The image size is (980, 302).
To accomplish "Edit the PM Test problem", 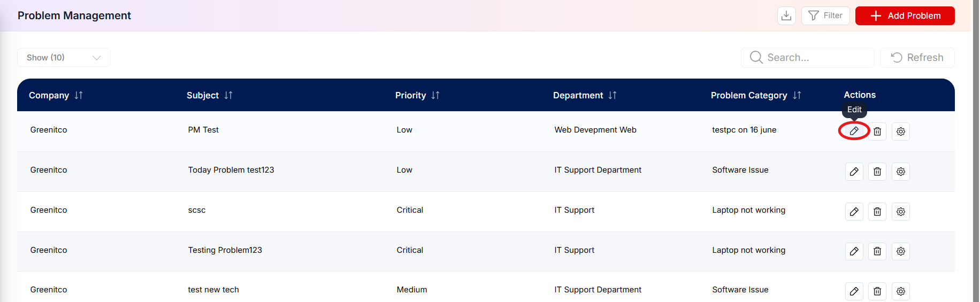I will click(854, 131).
